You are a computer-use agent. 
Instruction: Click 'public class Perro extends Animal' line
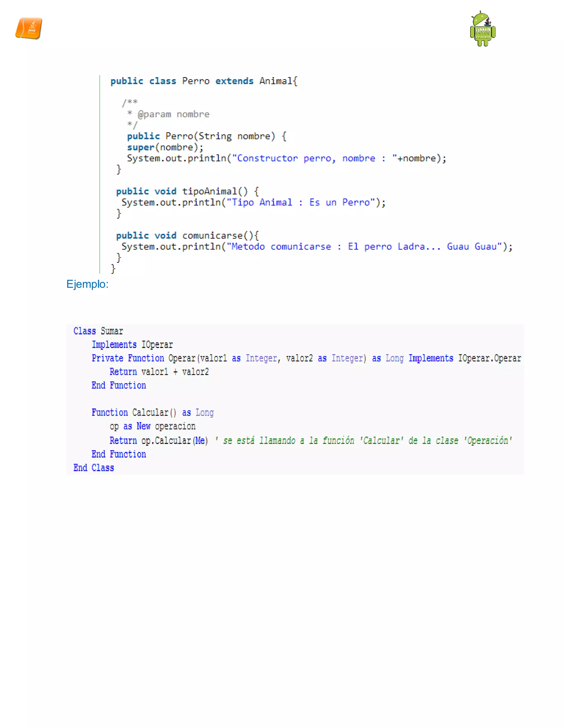click(x=204, y=81)
